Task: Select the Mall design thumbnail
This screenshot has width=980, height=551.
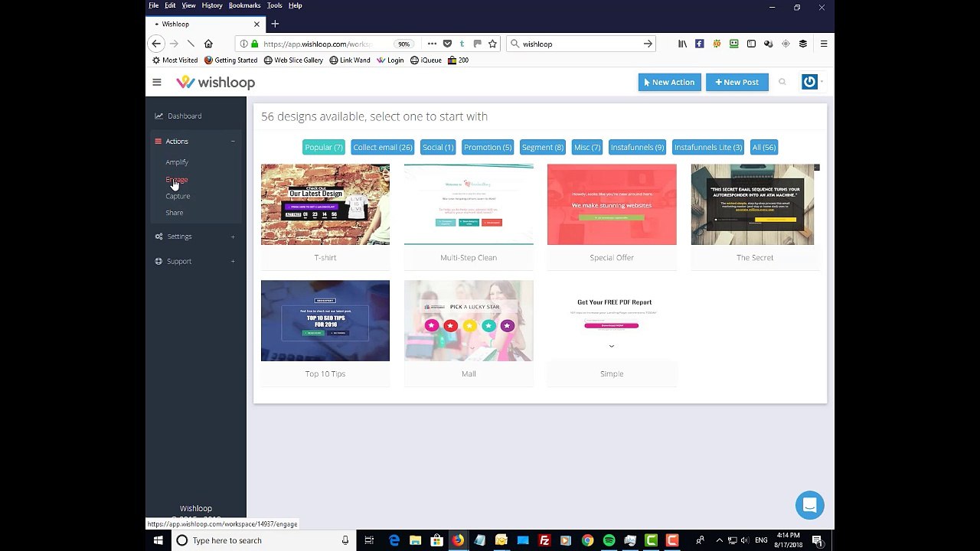Action: 469,321
